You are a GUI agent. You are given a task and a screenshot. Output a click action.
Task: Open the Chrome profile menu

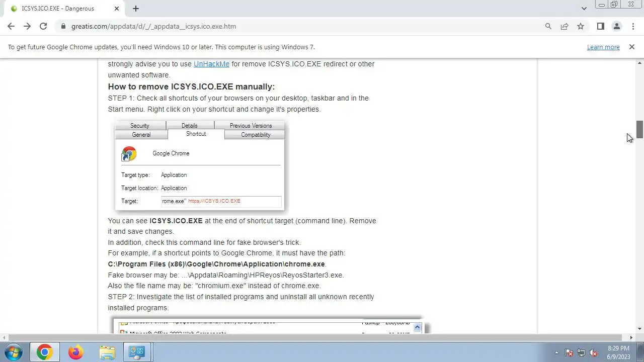click(616, 26)
